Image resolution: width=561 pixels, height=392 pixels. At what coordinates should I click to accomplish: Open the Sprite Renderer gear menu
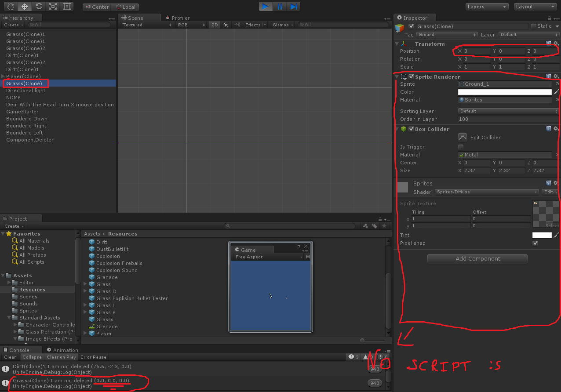[x=556, y=76]
